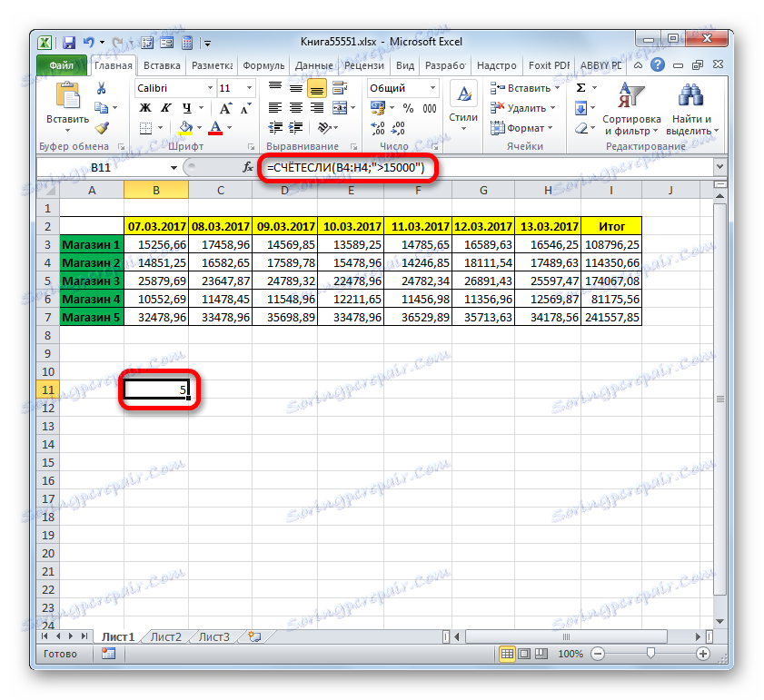Click the vertical scrollbar down arrow

720,622
